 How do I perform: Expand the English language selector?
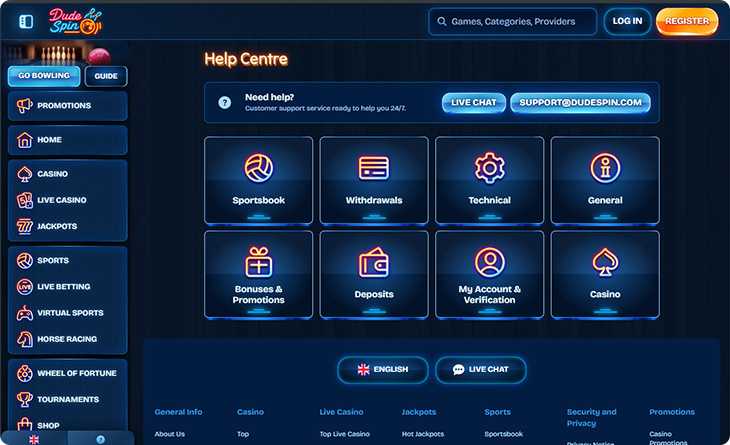(x=382, y=369)
